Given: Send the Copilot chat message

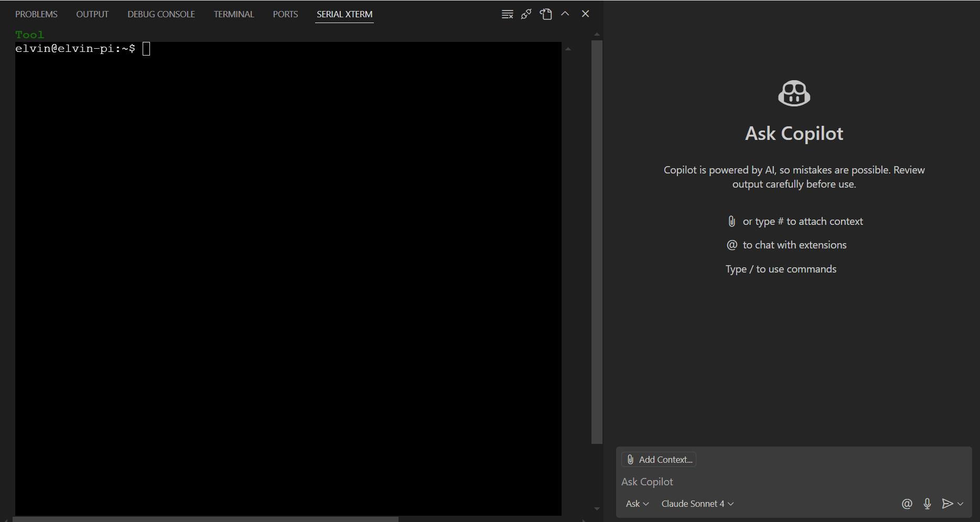Looking at the screenshot, I should click(x=947, y=504).
